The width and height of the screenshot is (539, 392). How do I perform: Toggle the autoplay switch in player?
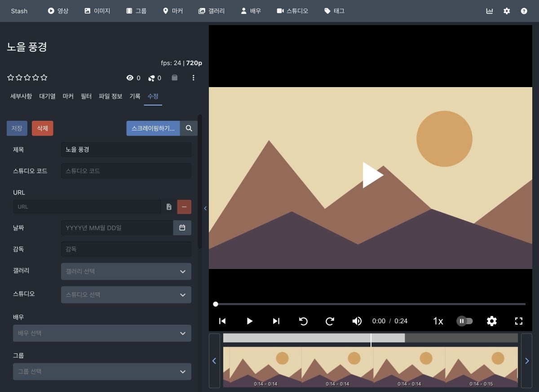[x=464, y=321]
